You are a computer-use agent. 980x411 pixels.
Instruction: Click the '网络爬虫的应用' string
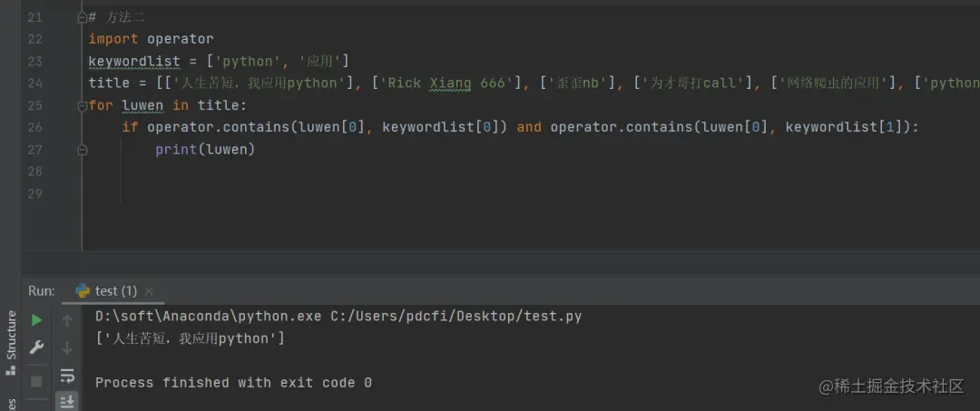point(834,83)
